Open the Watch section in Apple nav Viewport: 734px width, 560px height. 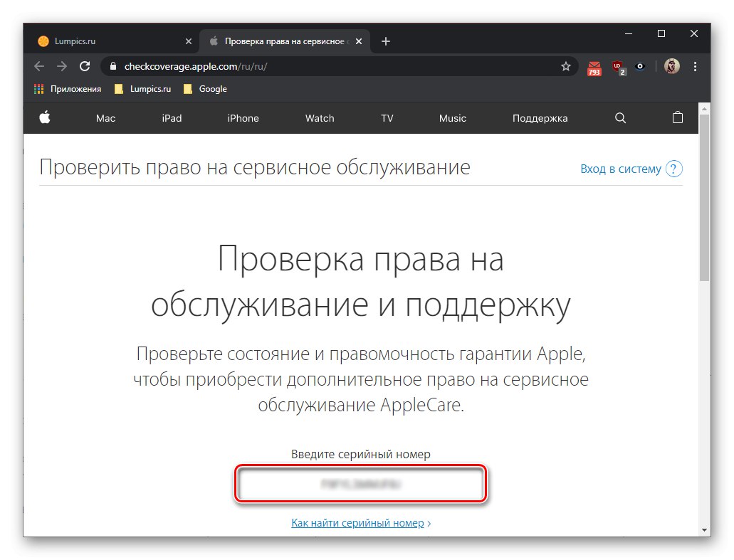320,118
